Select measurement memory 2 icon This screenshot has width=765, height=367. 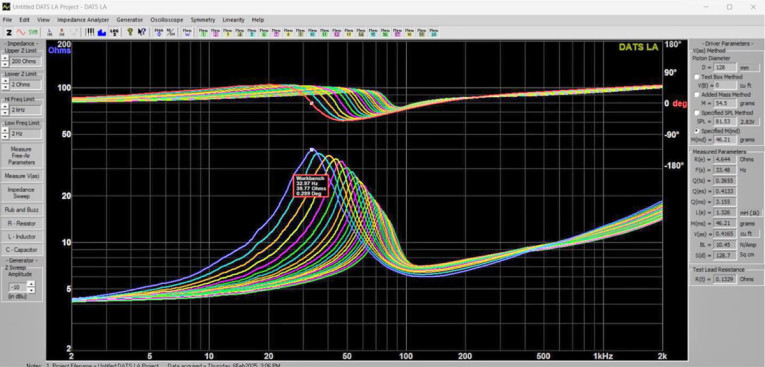pyautogui.click(x=216, y=32)
